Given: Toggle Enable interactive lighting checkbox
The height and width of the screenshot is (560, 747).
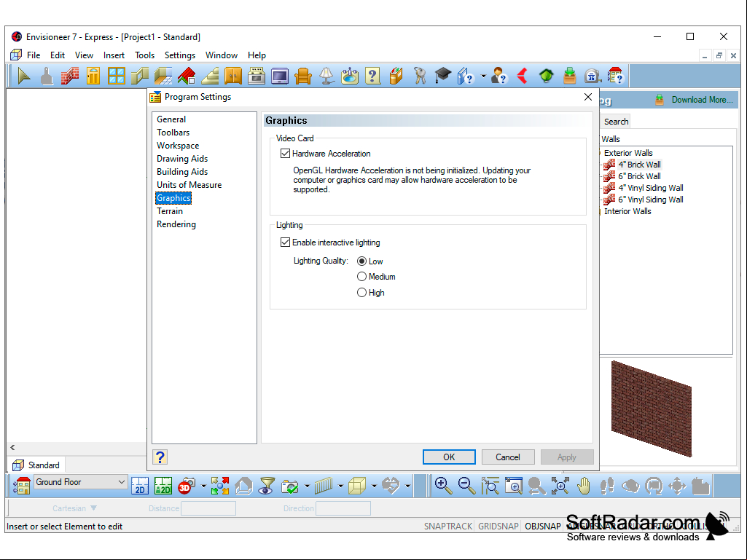Looking at the screenshot, I should [x=285, y=242].
